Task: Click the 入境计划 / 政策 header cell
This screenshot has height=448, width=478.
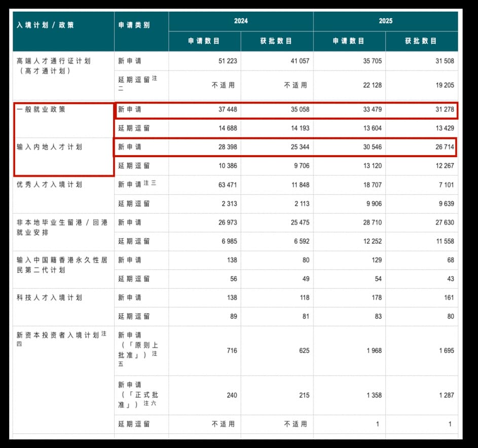Action: coord(45,25)
